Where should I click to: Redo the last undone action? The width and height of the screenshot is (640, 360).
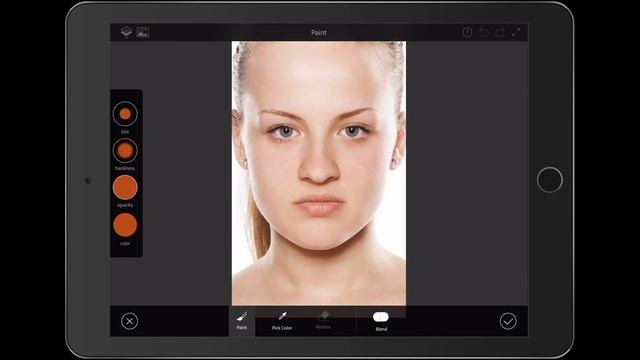500,32
